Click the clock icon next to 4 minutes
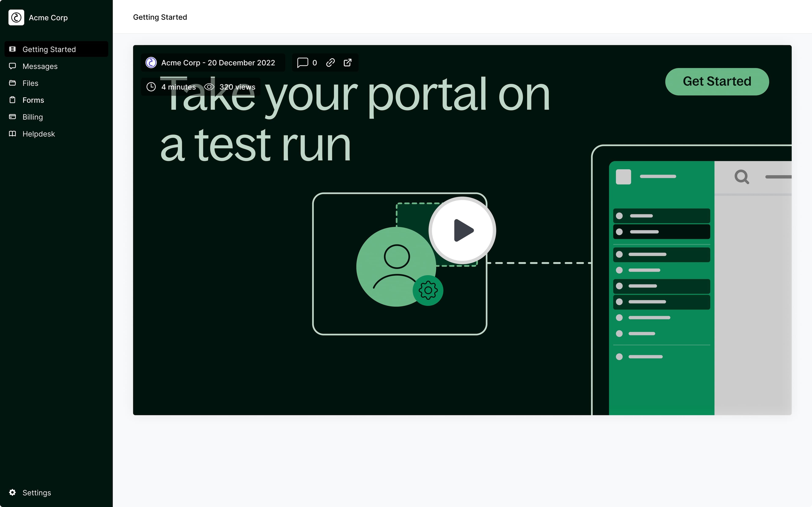The height and width of the screenshot is (507, 812). tap(151, 87)
